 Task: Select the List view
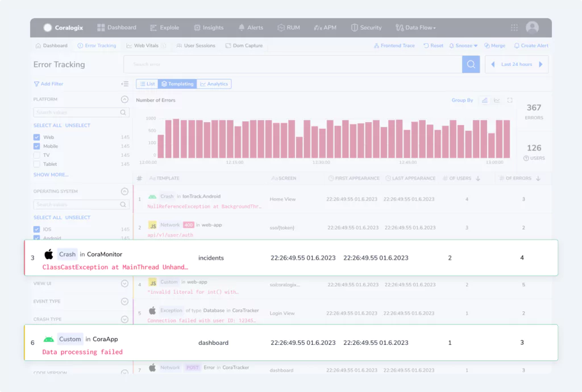147,84
